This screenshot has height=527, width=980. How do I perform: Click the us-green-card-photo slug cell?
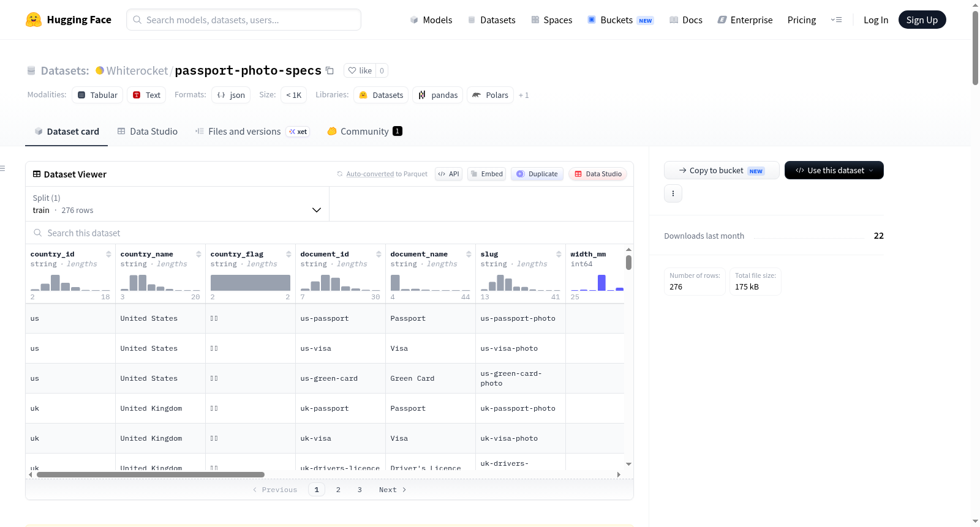(x=521, y=378)
